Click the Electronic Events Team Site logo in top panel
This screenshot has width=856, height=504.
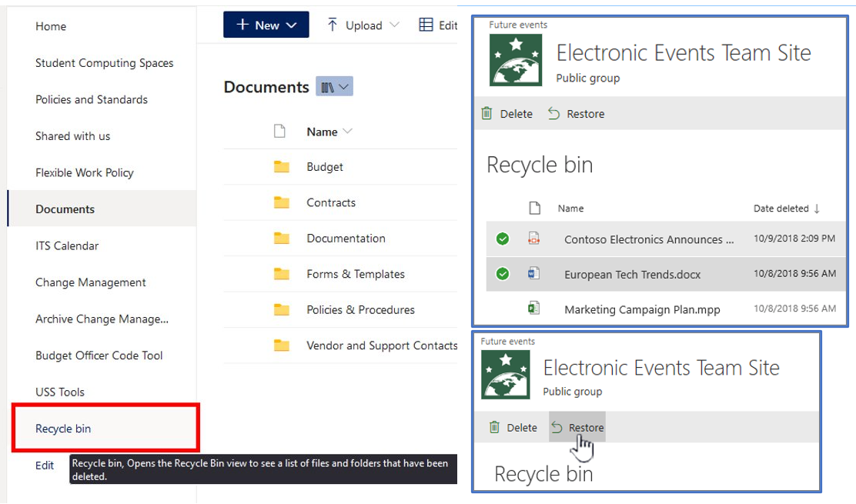click(515, 62)
